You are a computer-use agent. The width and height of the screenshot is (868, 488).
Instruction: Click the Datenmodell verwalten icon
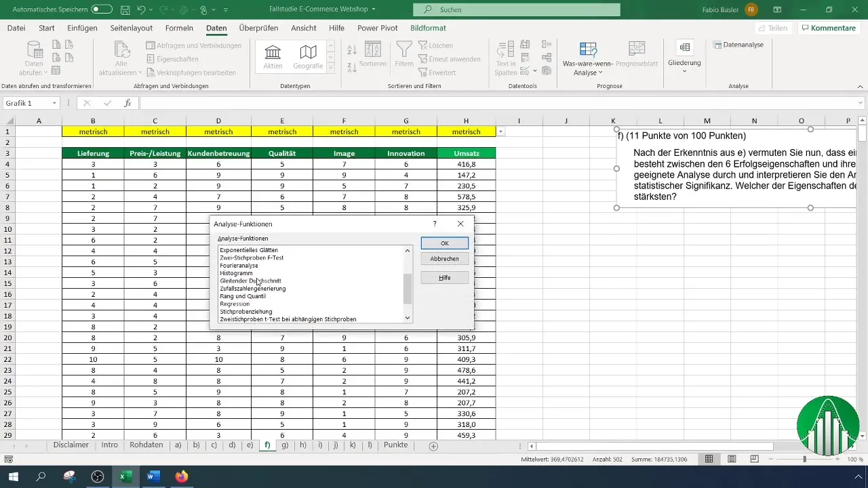547,70
